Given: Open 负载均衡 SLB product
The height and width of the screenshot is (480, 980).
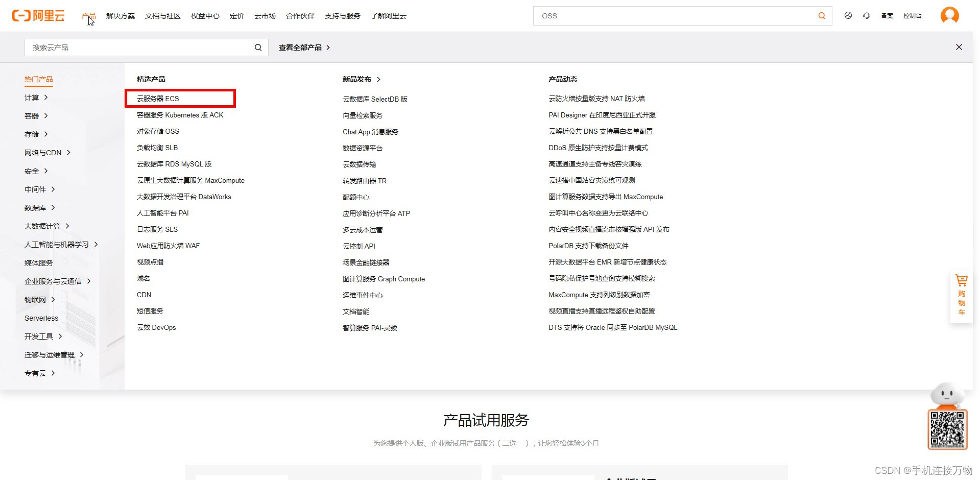Looking at the screenshot, I should tap(157, 148).
